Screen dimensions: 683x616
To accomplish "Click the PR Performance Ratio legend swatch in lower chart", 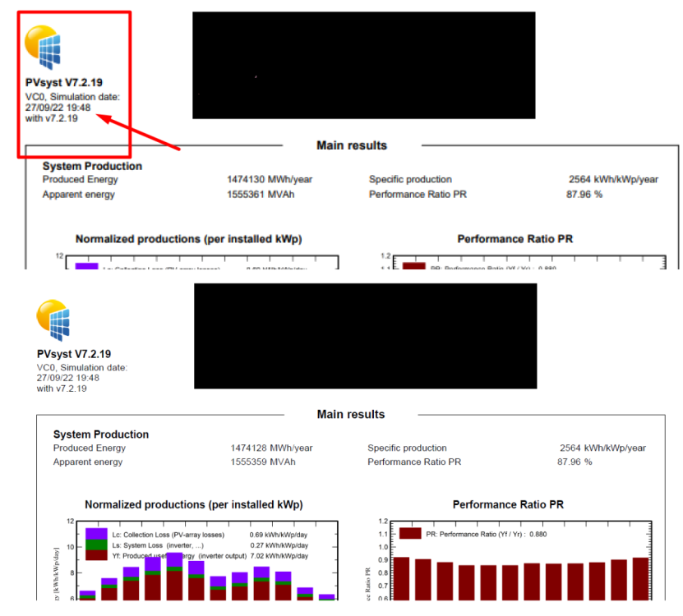I will 411,534.
